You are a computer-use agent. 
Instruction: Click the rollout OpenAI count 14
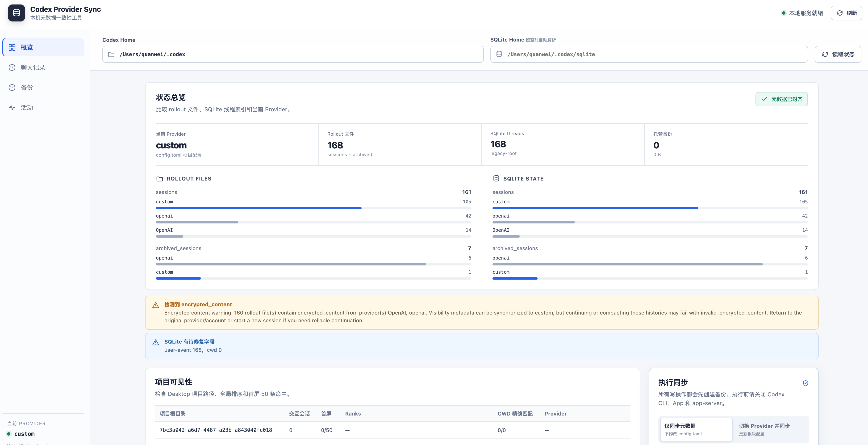468,230
